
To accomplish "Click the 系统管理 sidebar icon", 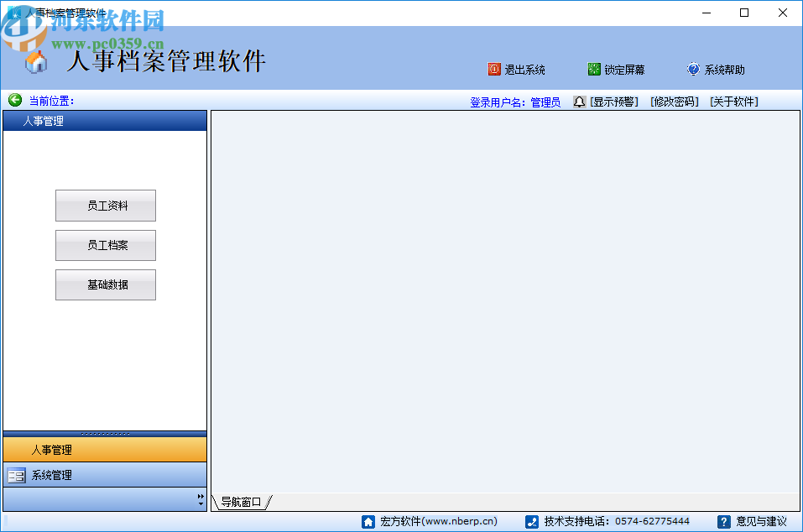I will point(15,475).
